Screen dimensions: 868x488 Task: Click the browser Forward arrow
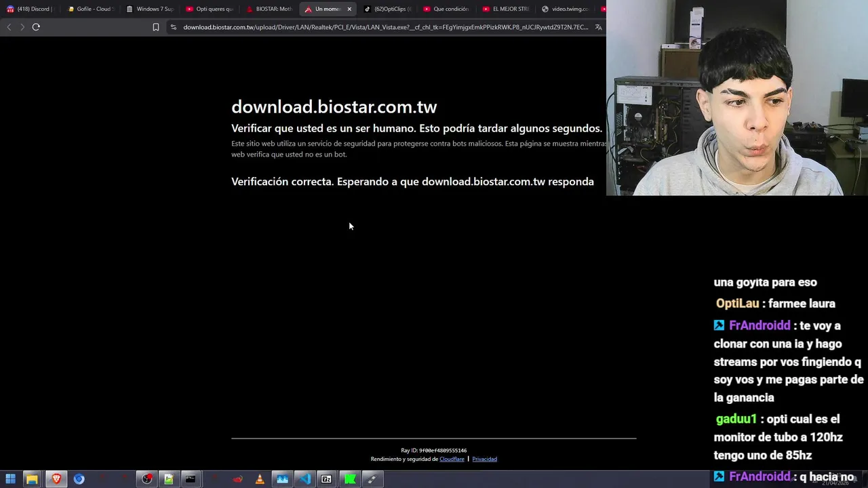tap(22, 27)
